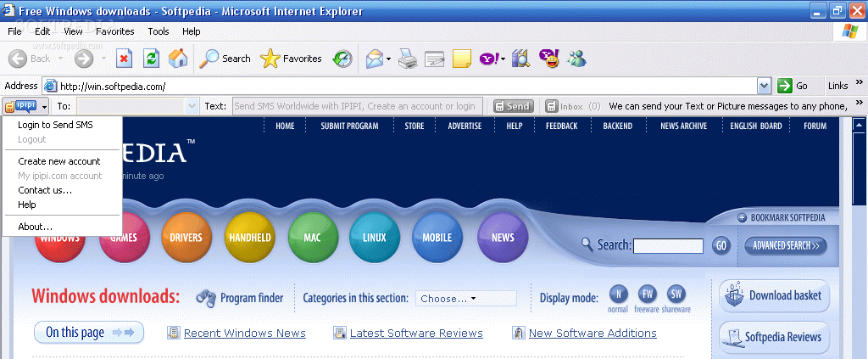
Task: Click the page icon in address bar
Action: pyautogui.click(x=51, y=86)
